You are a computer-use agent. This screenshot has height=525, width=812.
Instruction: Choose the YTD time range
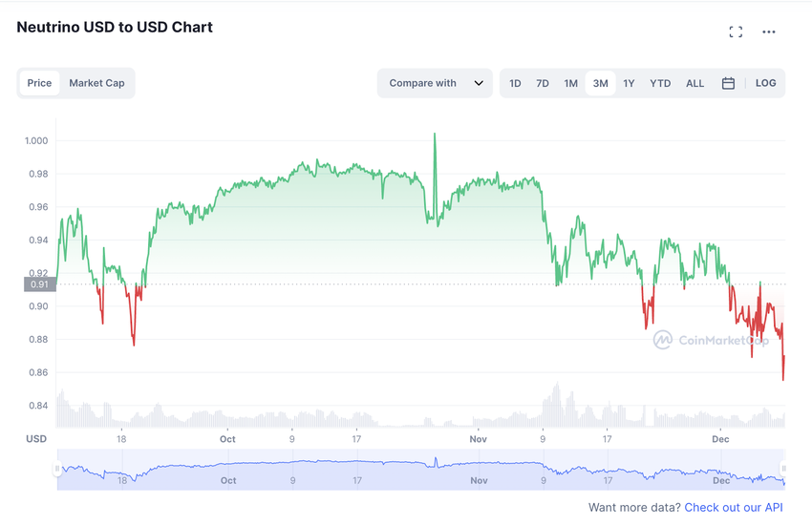click(x=660, y=83)
